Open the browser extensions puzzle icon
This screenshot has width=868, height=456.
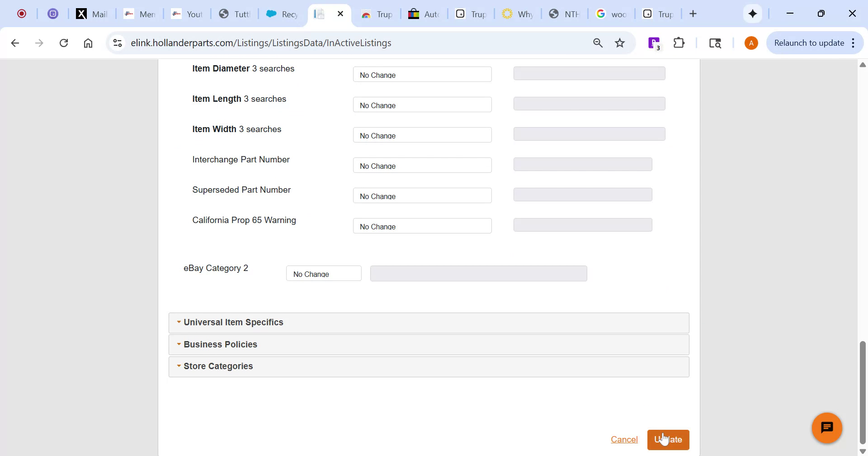point(679,43)
